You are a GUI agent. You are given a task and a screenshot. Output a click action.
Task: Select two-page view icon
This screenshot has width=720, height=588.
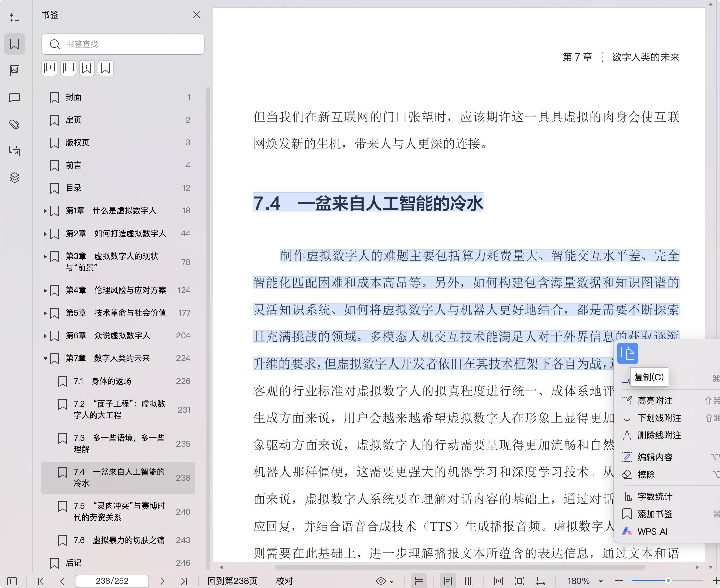coord(469,581)
